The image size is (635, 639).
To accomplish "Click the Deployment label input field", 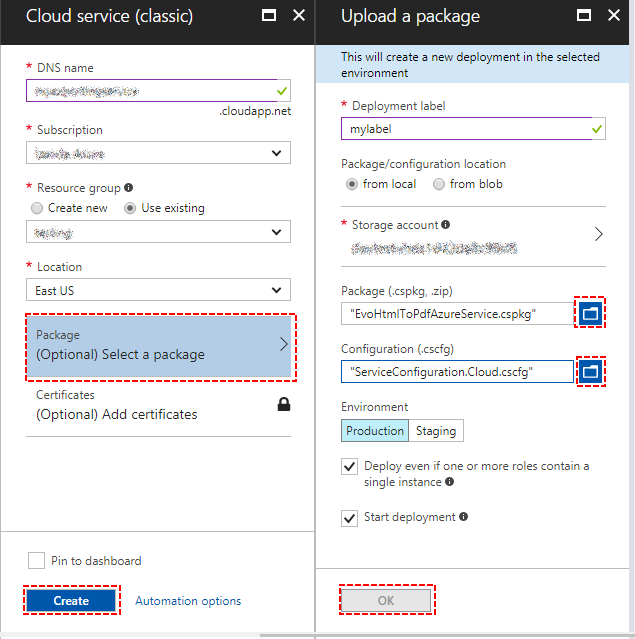I will (x=465, y=129).
